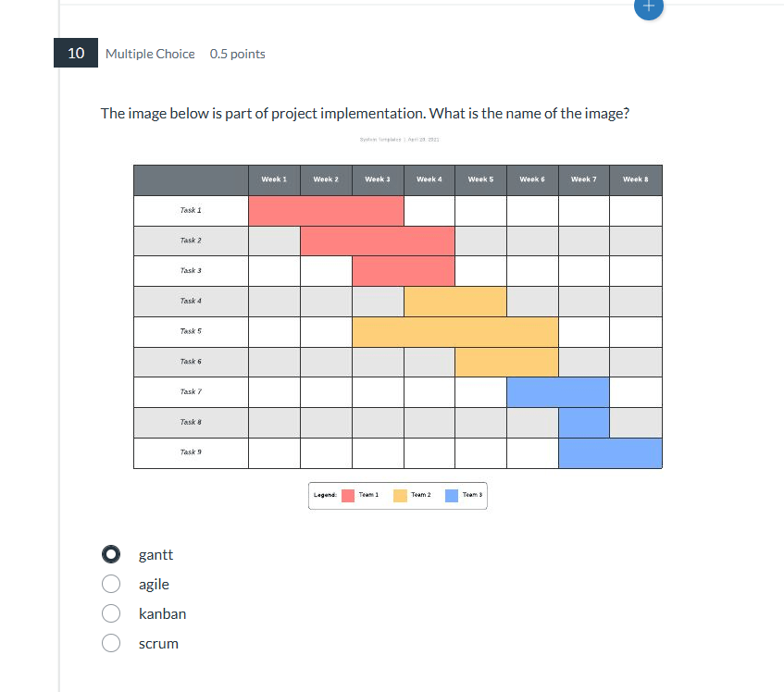Click the orange Task 5 bar
Image resolution: width=784 pixels, height=692 pixels.
454,332
